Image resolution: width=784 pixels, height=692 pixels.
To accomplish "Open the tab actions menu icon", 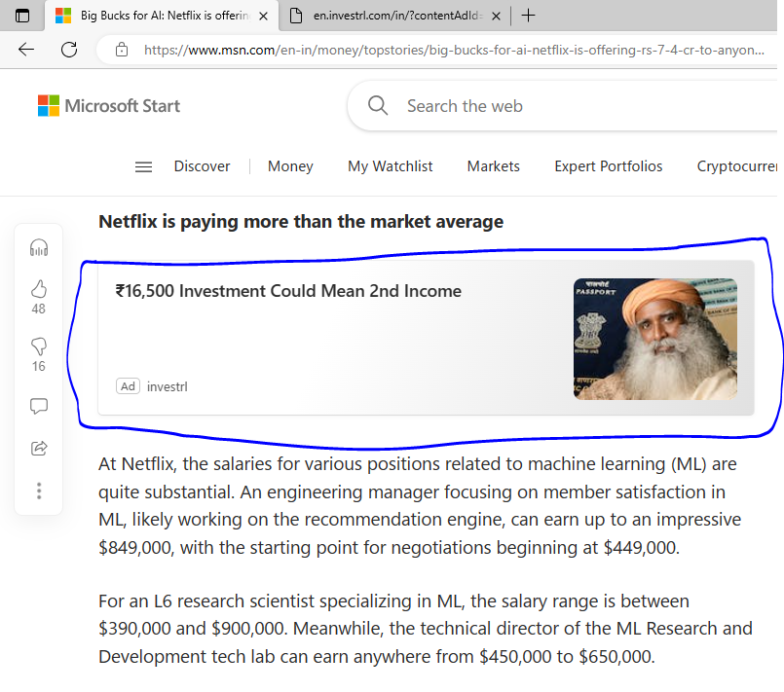I will point(22,16).
